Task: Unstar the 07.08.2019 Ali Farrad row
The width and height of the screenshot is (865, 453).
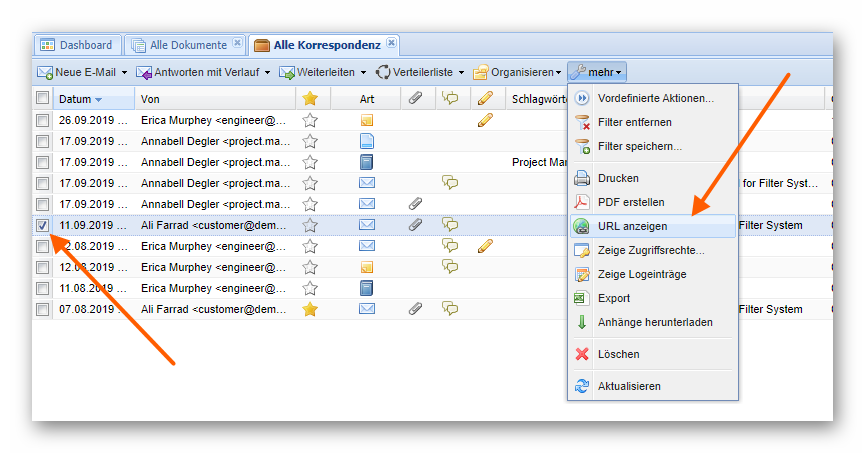Action: pos(310,309)
